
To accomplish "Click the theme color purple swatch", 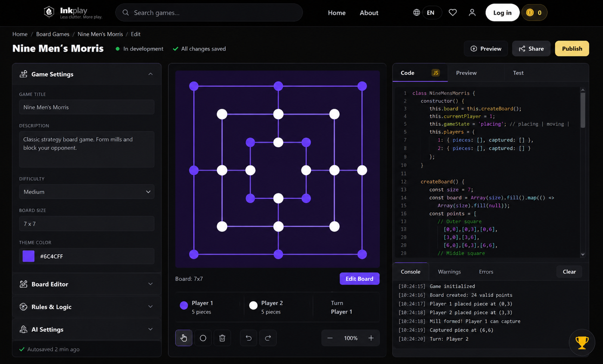I will tap(28, 256).
